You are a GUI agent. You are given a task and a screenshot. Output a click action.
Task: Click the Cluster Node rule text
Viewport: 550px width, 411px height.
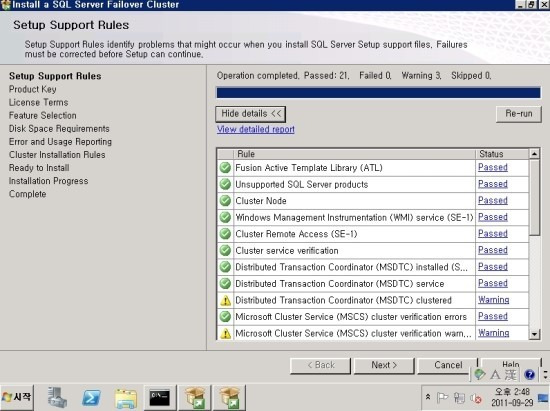[261, 201]
